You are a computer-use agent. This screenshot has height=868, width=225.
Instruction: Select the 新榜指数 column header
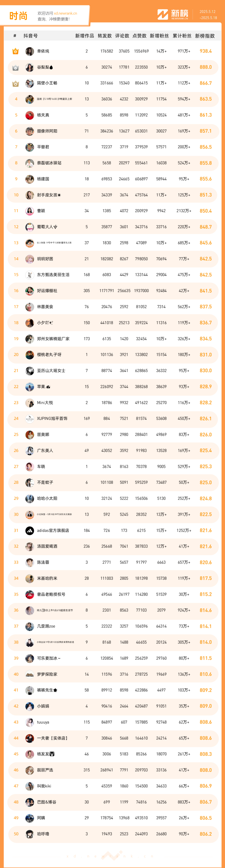(x=205, y=36)
